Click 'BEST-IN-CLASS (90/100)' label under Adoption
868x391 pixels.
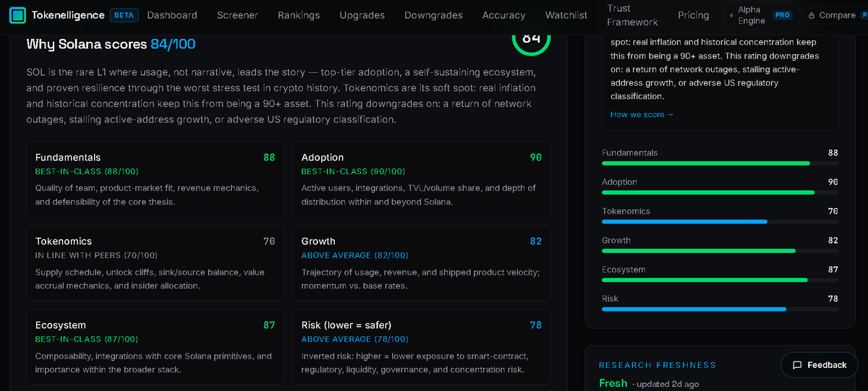353,171
